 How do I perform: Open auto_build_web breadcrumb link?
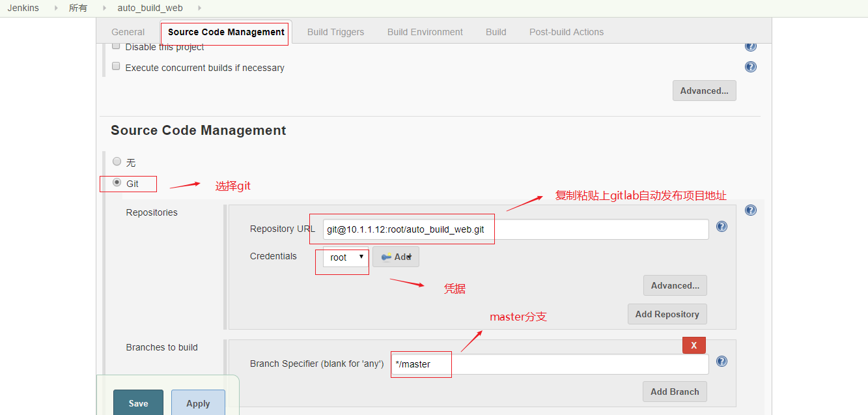150,8
